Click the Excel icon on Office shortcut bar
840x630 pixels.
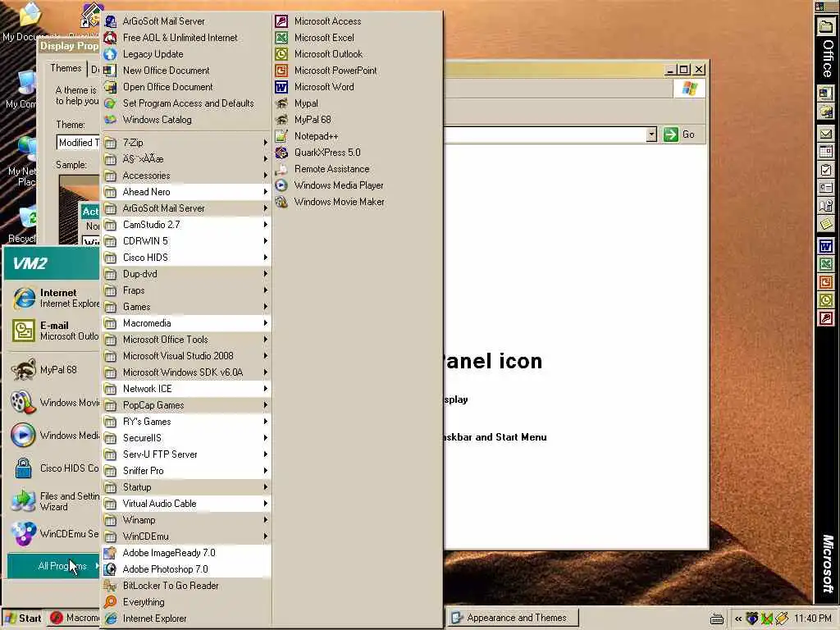click(825, 264)
